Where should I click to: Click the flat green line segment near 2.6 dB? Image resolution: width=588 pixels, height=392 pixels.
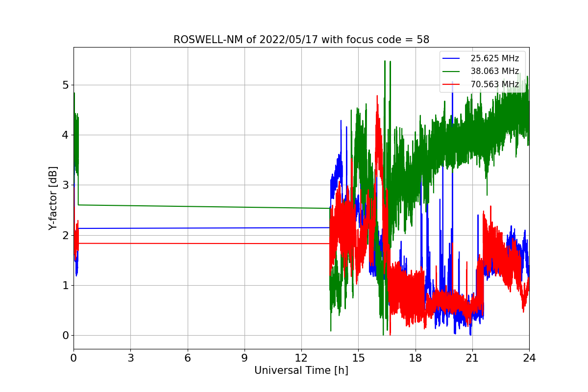click(x=204, y=207)
